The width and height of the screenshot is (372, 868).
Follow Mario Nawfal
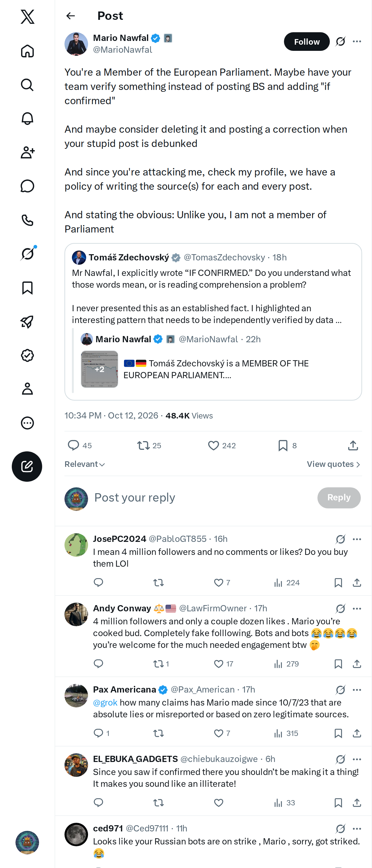coord(307,42)
